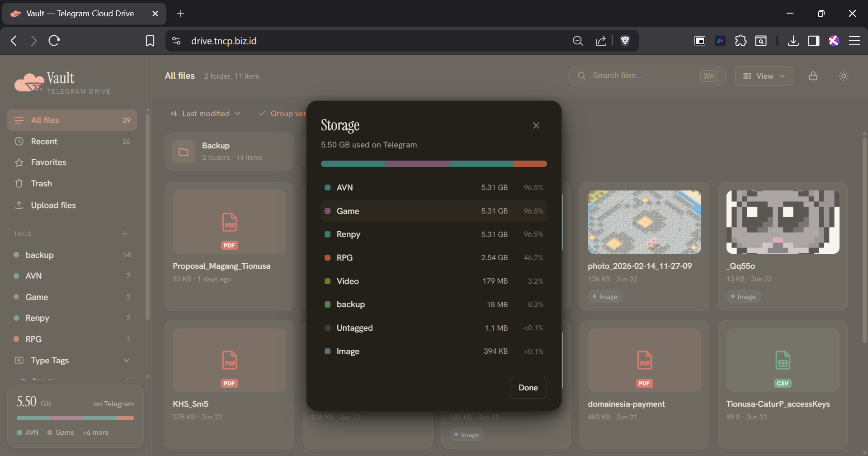Click the Video olive color swatch
The height and width of the screenshot is (456, 868).
click(327, 281)
